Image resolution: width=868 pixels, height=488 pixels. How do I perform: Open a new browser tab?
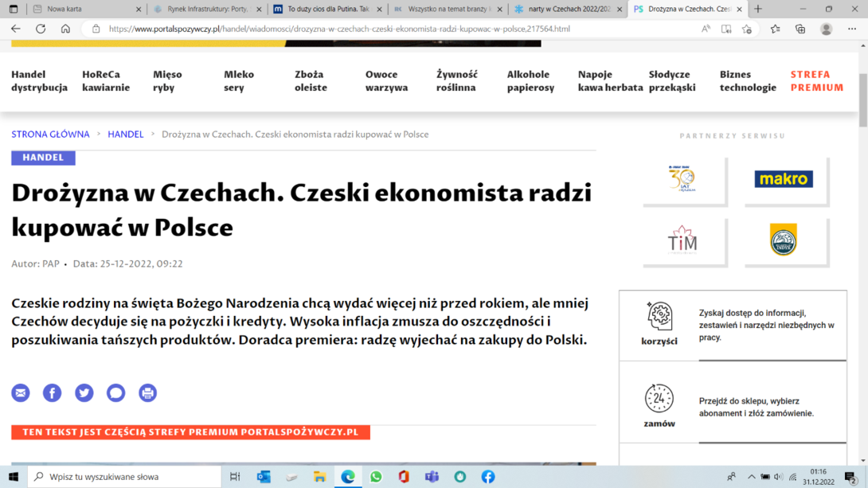click(x=758, y=9)
